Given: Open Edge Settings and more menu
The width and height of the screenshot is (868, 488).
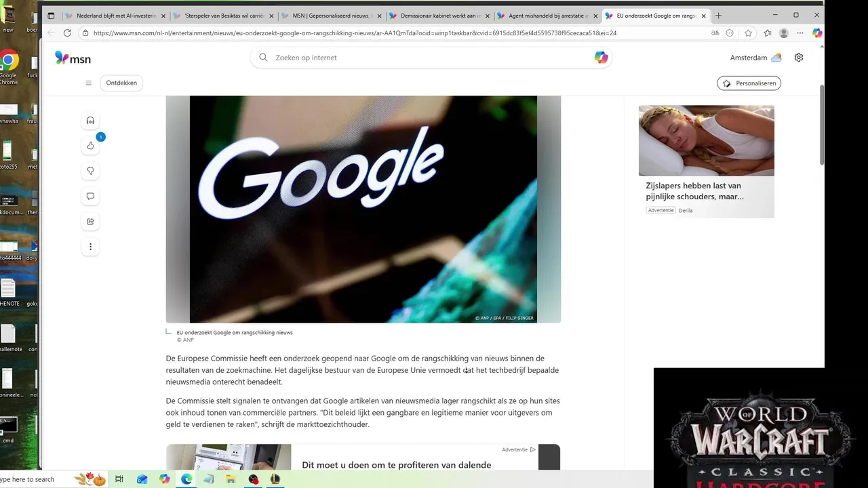Looking at the screenshot, I should [800, 33].
